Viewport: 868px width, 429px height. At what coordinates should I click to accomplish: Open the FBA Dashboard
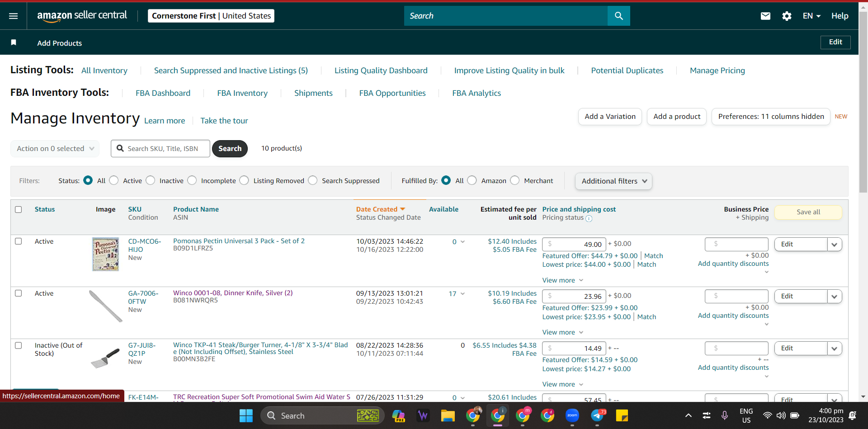point(163,93)
